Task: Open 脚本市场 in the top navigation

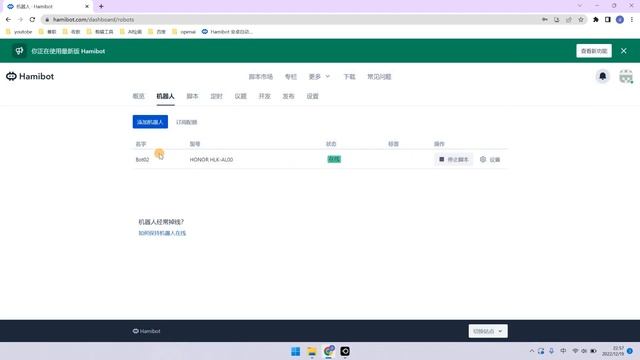Action: pyautogui.click(x=260, y=77)
